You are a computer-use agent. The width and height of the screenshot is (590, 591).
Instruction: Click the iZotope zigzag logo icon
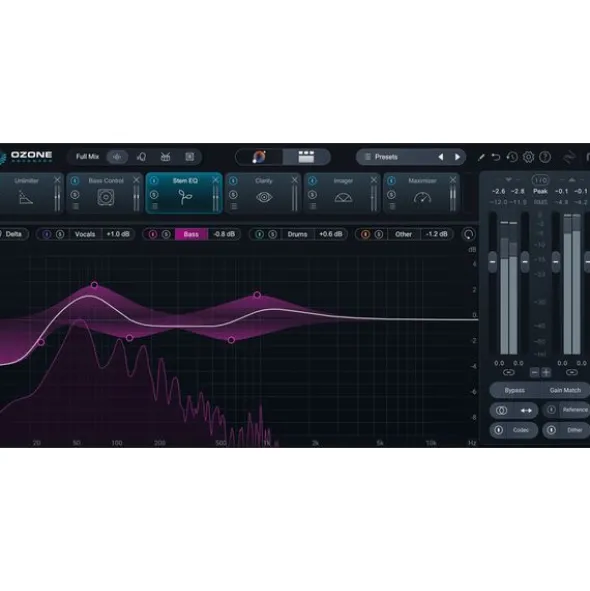[x=569, y=157]
